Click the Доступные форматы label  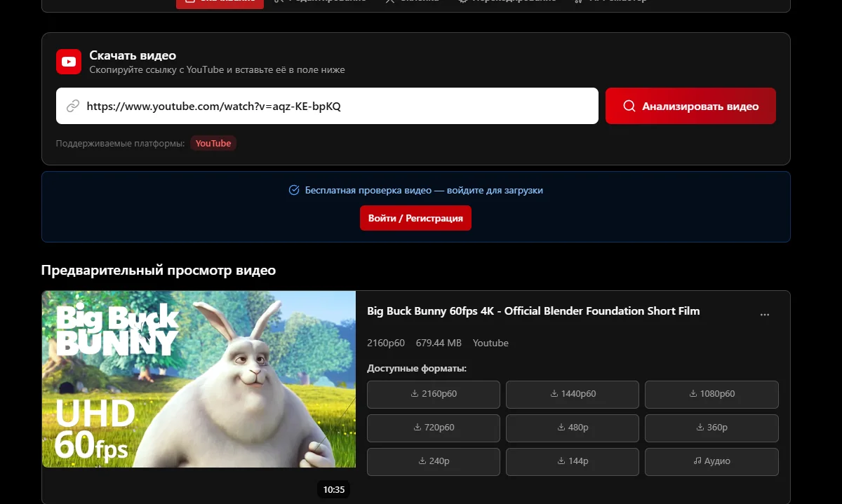(417, 368)
